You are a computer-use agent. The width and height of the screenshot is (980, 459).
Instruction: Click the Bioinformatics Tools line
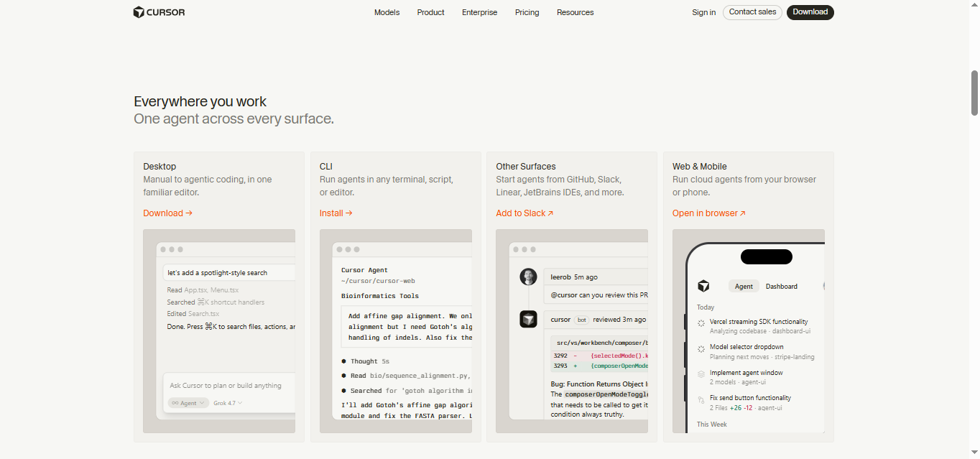click(x=380, y=296)
